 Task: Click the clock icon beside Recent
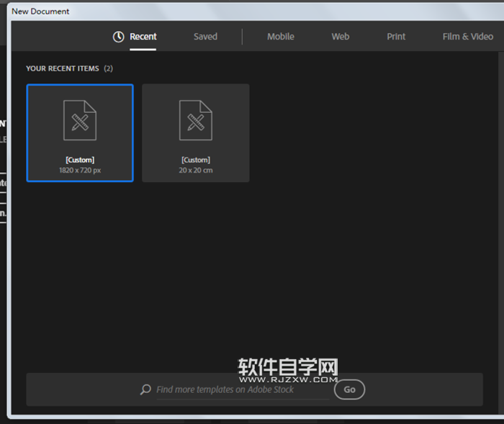(119, 37)
